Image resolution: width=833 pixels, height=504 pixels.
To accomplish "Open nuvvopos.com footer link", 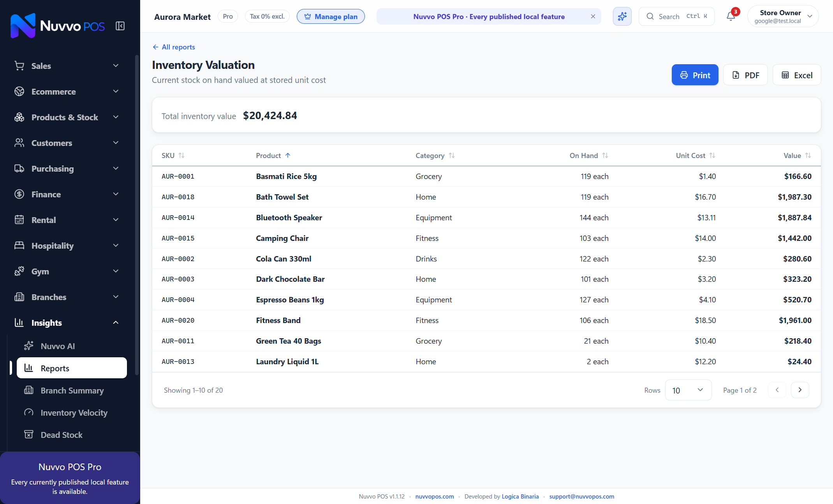I will pos(435,496).
